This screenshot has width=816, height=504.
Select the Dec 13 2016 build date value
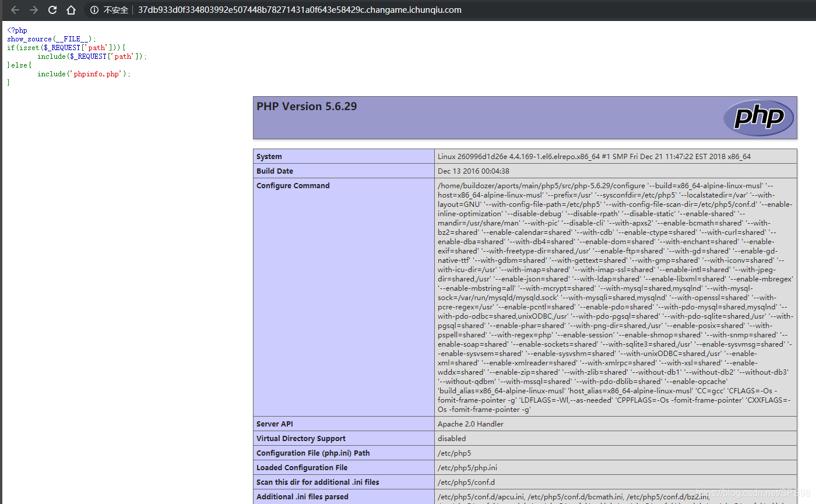click(473, 171)
